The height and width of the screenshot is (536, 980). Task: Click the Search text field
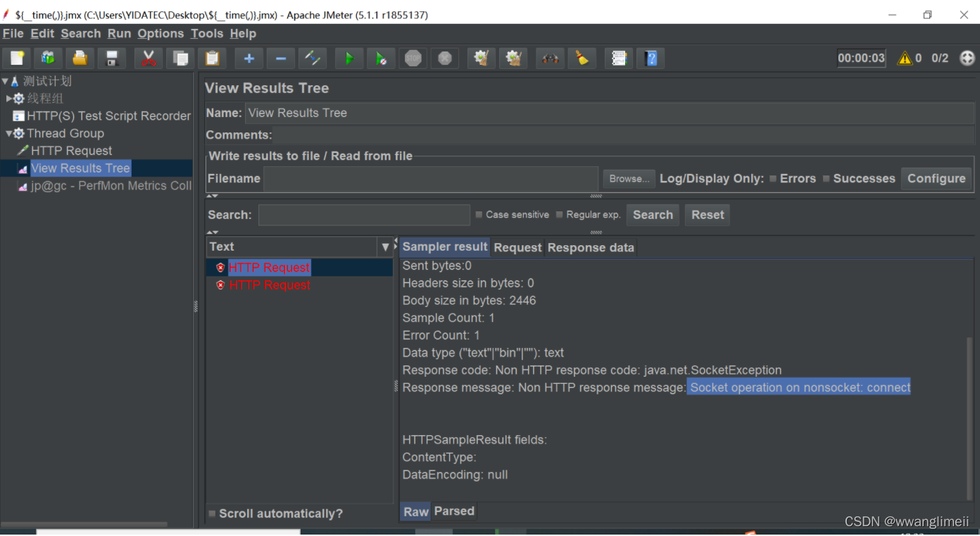point(364,215)
